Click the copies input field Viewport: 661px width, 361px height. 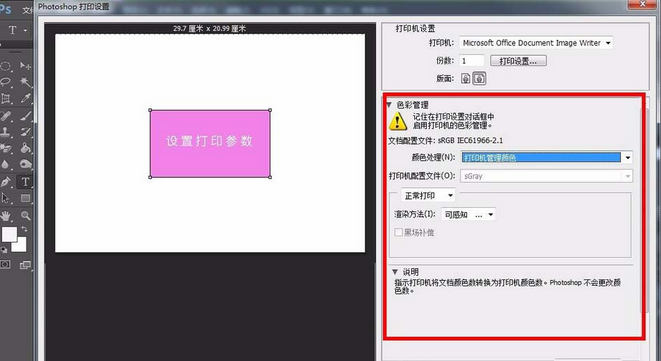pos(472,61)
